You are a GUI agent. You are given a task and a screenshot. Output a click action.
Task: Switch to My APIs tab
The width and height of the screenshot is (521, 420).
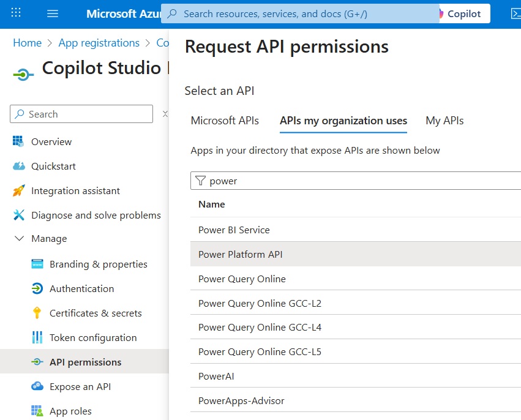click(444, 121)
